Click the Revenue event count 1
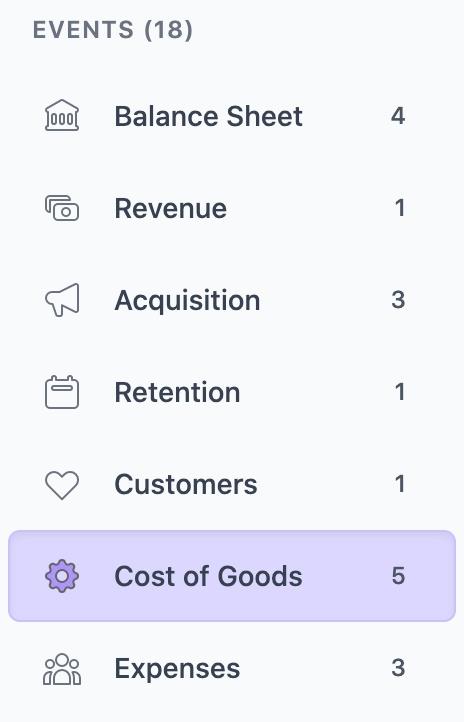 click(x=400, y=208)
